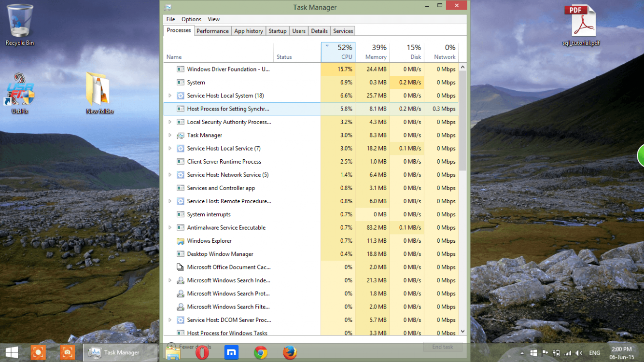Viewport: 644px width, 362px height.
Task: Switch to the Details tab
Action: (x=319, y=31)
